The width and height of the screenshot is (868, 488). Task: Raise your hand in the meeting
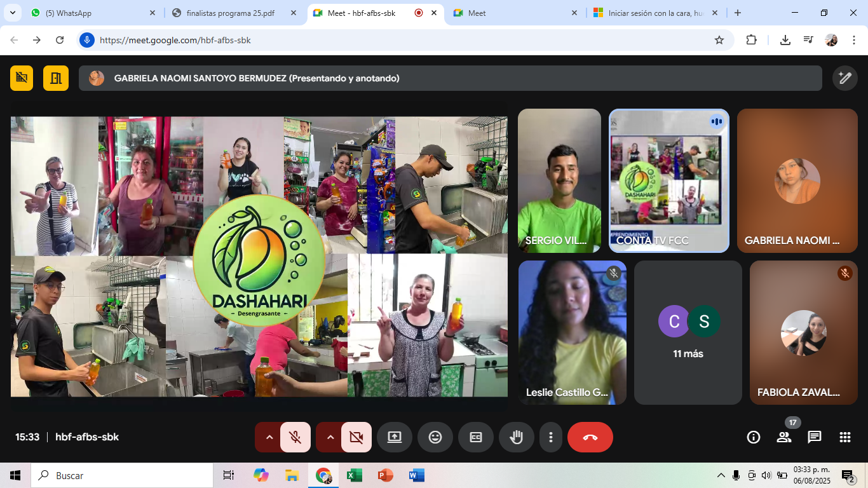pyautogui.click(x=517, y=437)
